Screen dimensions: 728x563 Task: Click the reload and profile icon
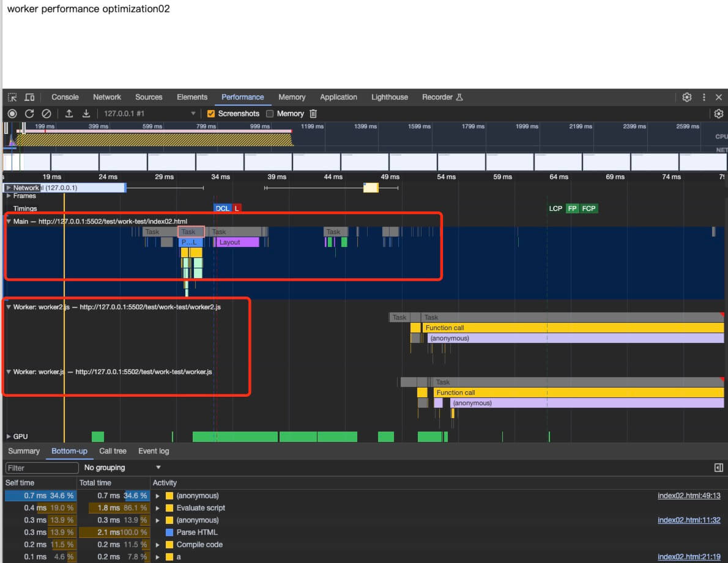[x=29, y=114]
